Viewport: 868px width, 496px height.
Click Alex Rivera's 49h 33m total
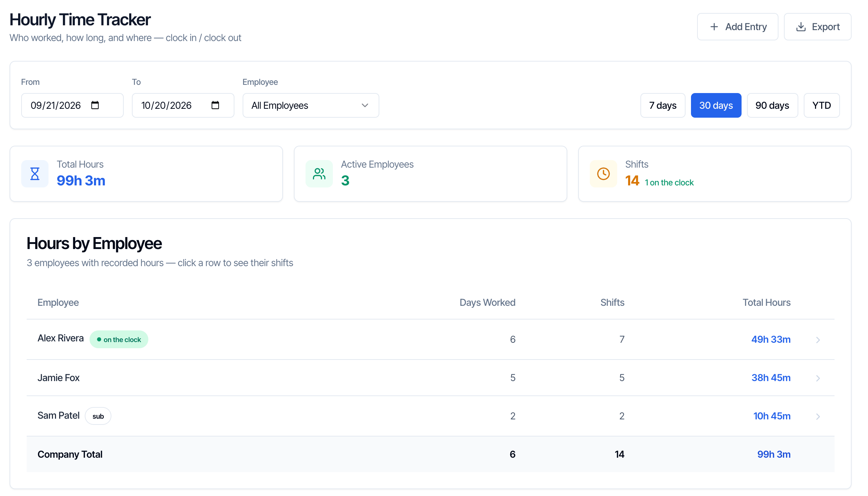(x=771, y=339)
